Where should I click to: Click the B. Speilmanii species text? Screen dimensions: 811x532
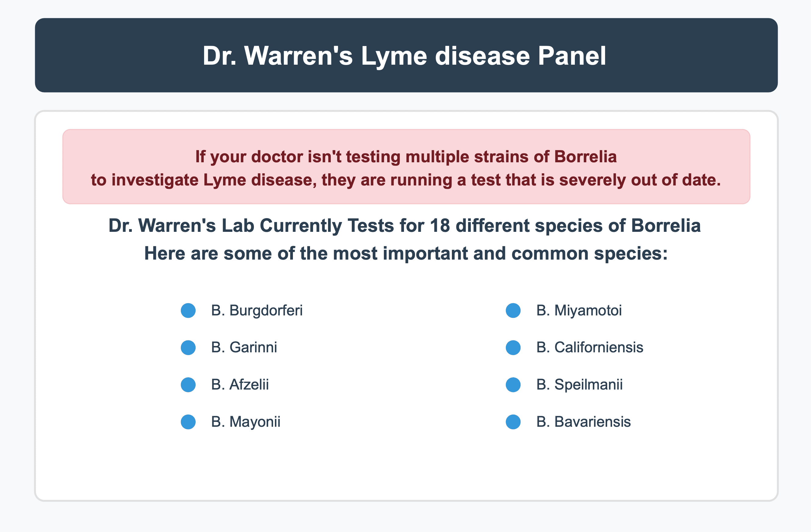click(x=579, y=385)
